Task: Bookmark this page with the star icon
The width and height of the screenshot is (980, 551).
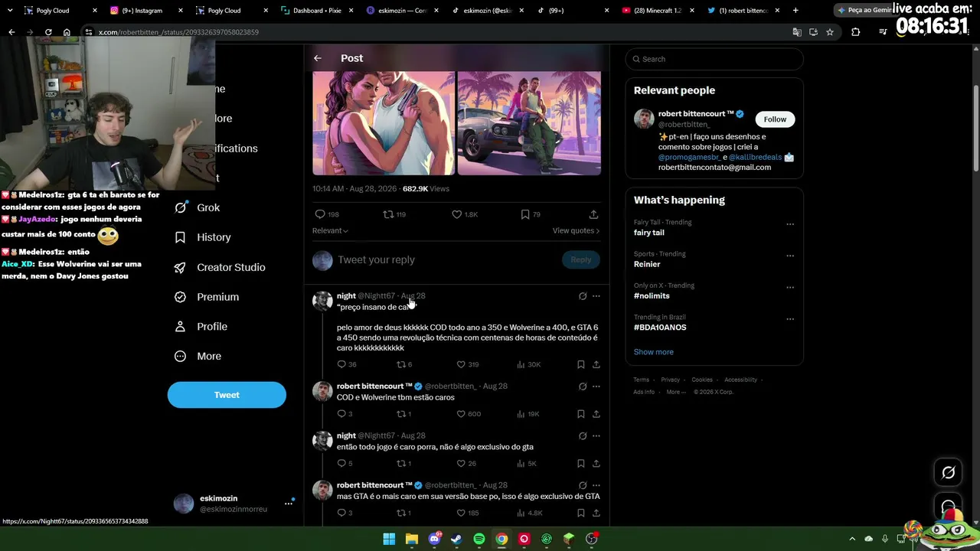Action: point(830,32)
